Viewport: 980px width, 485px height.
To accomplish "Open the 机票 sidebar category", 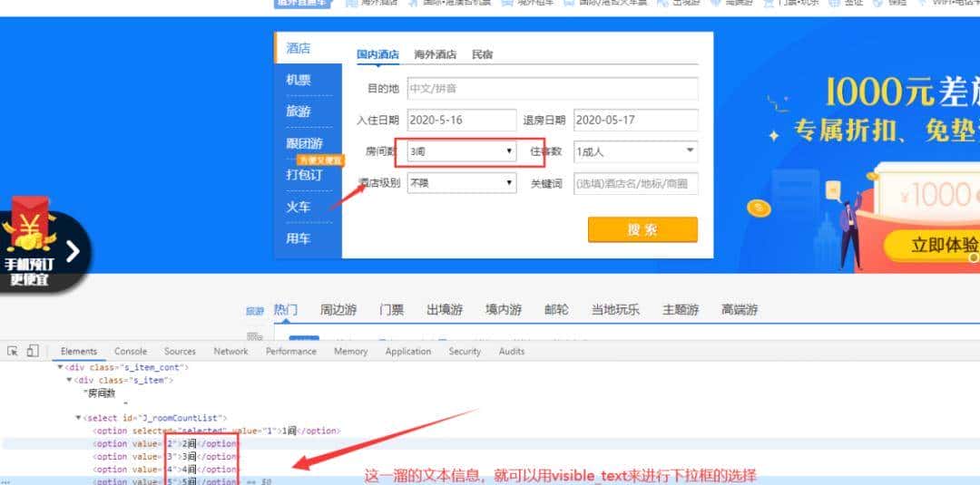I will pos(299,80).
